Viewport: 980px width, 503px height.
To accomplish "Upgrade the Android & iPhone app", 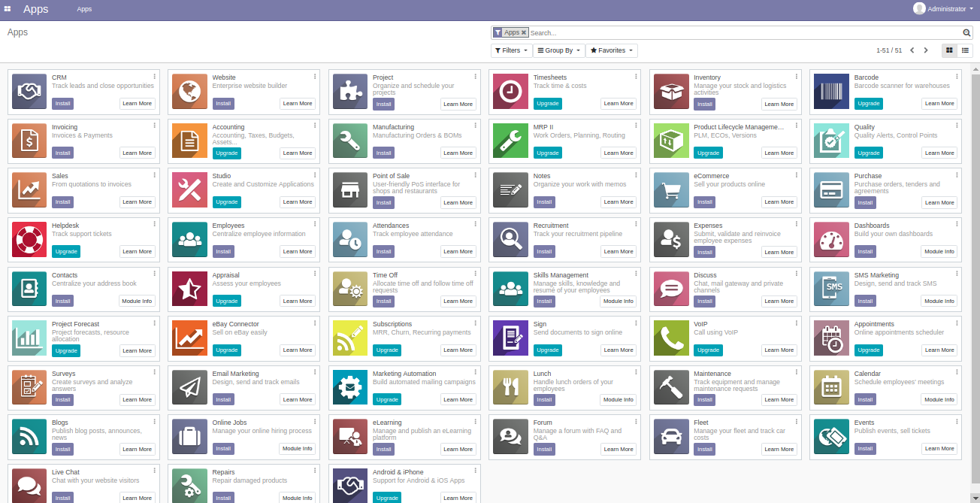I will 387,498.
